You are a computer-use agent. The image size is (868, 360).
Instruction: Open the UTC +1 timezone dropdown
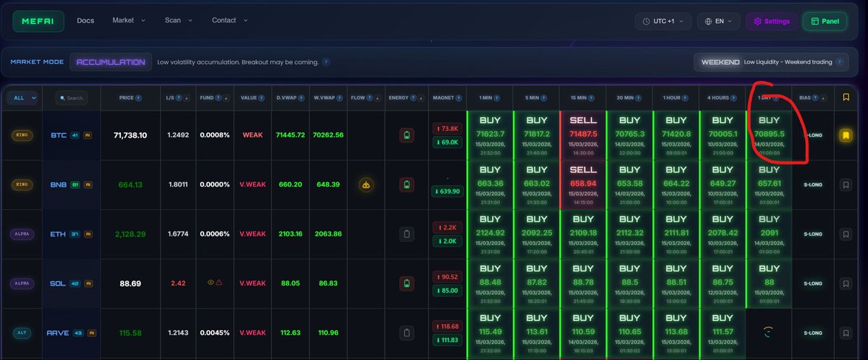point(663,21)
